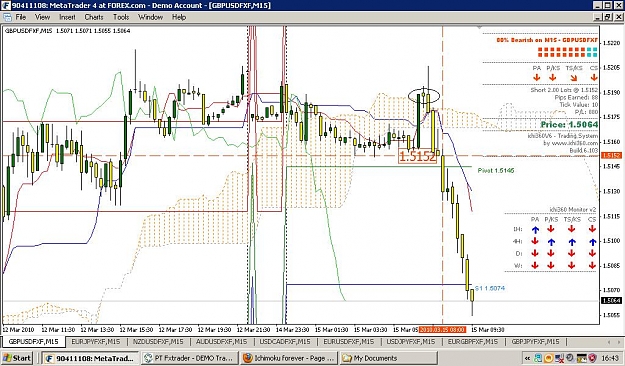Click the highlighted 2010.03.15 08:00 time marker
This screenshot has height=366, width=625.
[x=442, y=330]
